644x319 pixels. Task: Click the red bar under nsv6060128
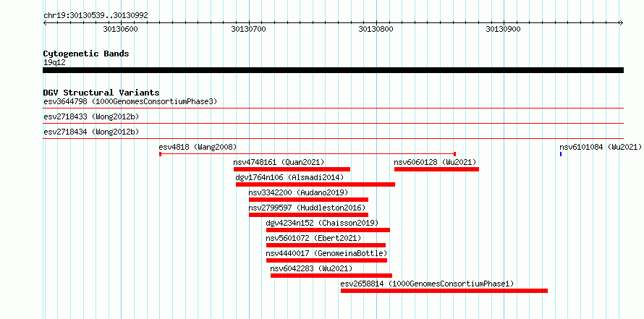pyautogui.click(x=436, y=169)
